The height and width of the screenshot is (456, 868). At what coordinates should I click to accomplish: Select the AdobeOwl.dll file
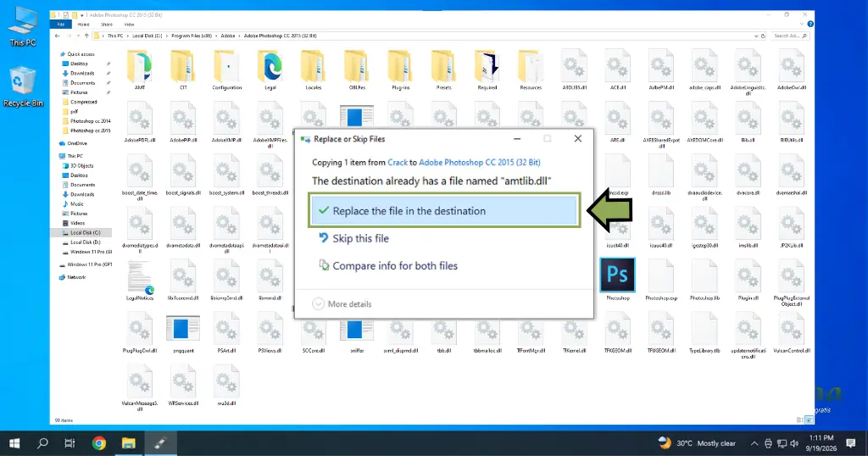(x=792, y=70)
